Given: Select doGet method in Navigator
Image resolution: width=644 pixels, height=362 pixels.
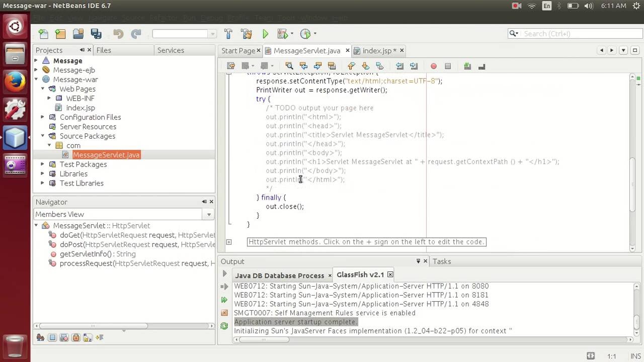Looking at the screenshot, I should (x=137, y=235).
